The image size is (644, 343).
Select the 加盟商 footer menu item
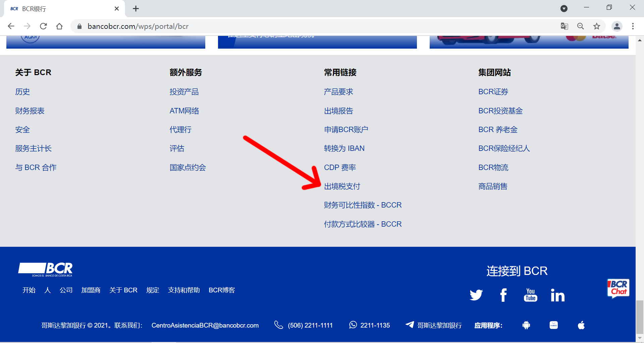pos(91,290)
